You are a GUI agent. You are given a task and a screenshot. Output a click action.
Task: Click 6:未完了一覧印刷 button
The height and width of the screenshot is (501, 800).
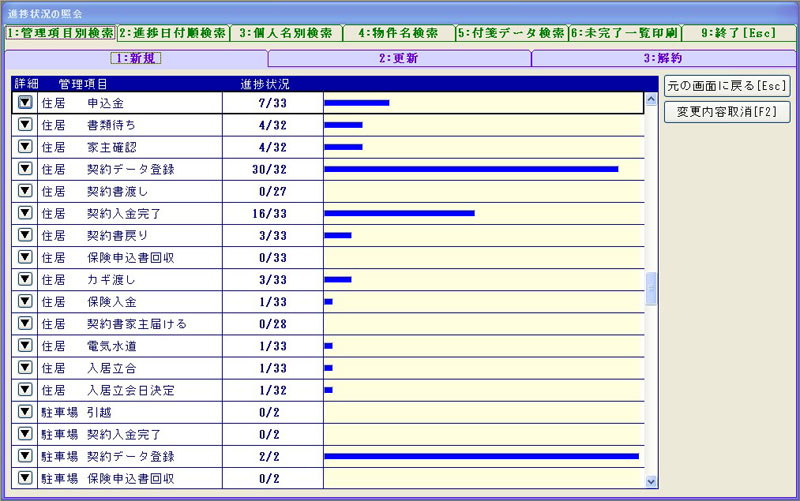click(625, 33)
